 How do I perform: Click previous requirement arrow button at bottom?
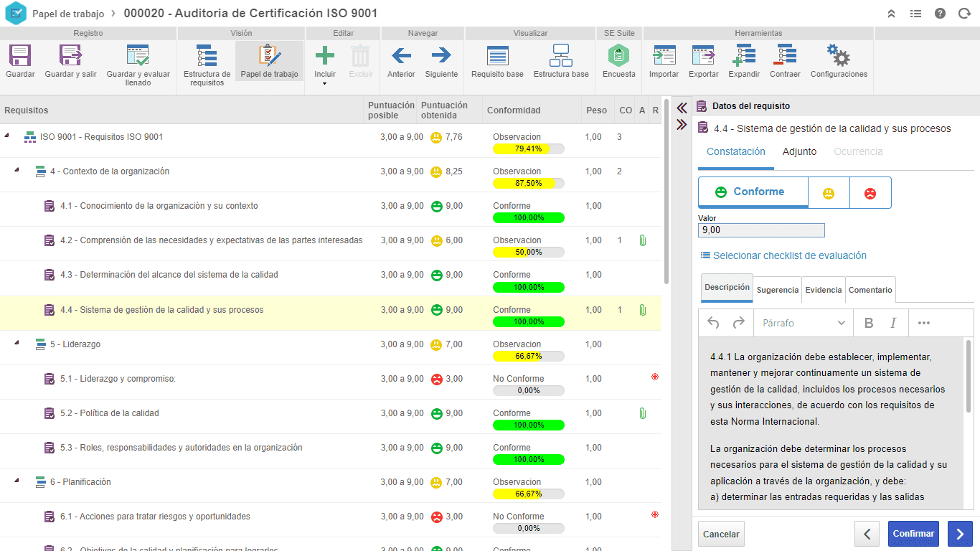tap(867, 534)
